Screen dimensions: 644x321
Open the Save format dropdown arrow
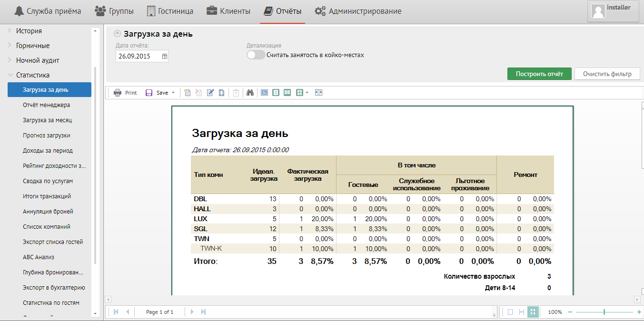[x=173, y=93]
